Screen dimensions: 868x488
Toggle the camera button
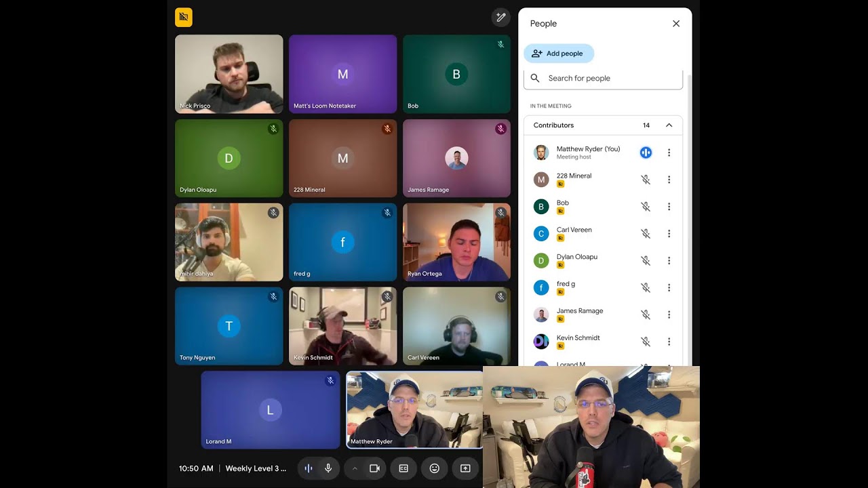click(374, 468)
